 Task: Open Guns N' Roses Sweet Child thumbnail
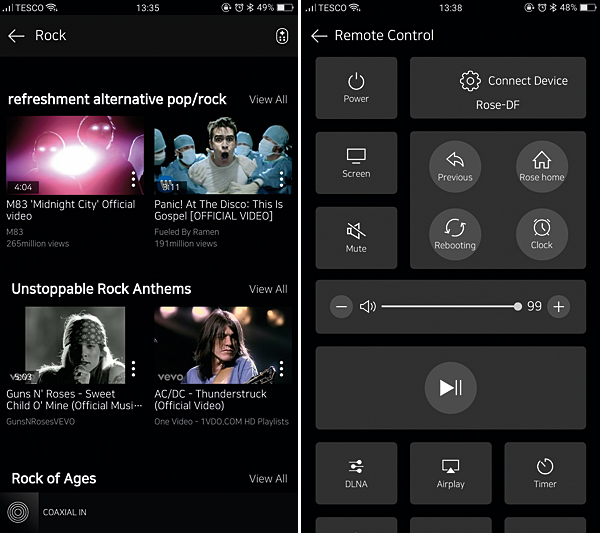[75, 345]
